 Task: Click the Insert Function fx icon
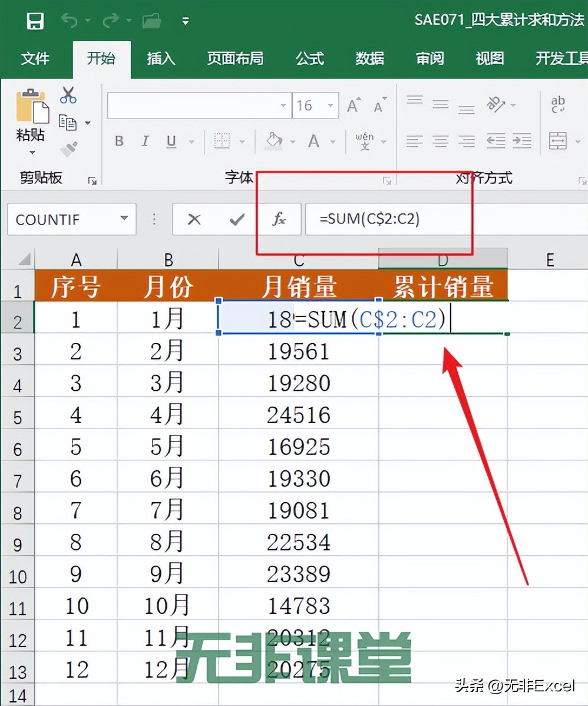click(x=278, y=219)
